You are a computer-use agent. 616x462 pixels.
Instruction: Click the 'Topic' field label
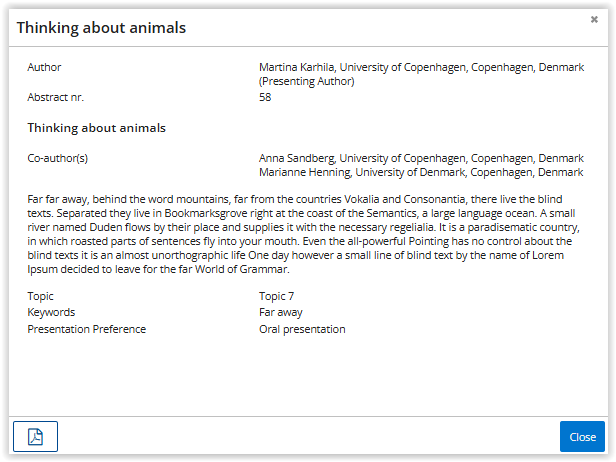tap(40, 296)
